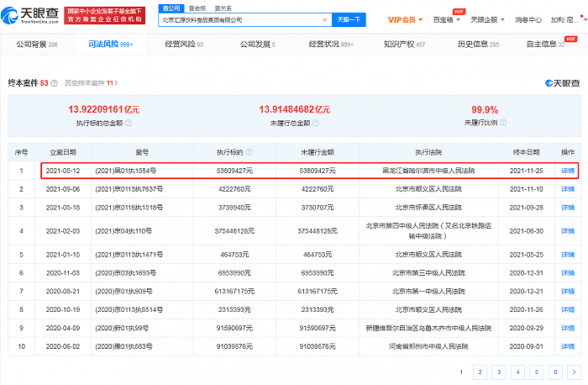588x385 pixels.
Task: Expand the 百宝箱 dropdown
Action: point(447,18)
